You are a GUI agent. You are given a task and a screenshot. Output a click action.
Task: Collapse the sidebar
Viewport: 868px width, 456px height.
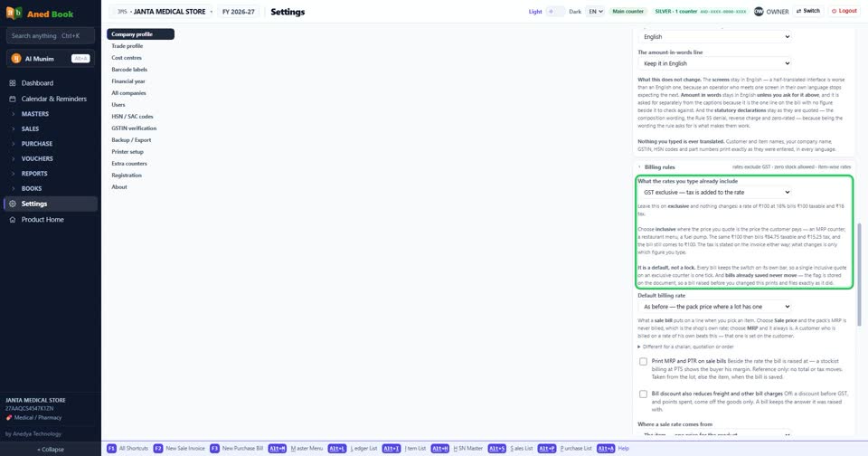point(51,450)
